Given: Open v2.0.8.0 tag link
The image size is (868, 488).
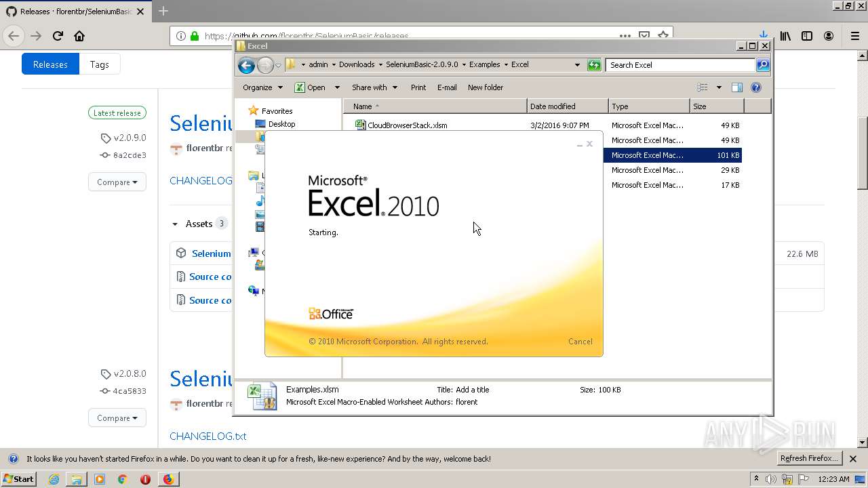Looking at the screenshot, I should (x=123, y=373).
